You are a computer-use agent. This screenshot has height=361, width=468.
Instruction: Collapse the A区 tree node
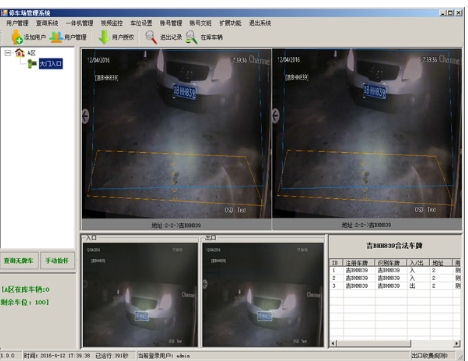[8, 53]
